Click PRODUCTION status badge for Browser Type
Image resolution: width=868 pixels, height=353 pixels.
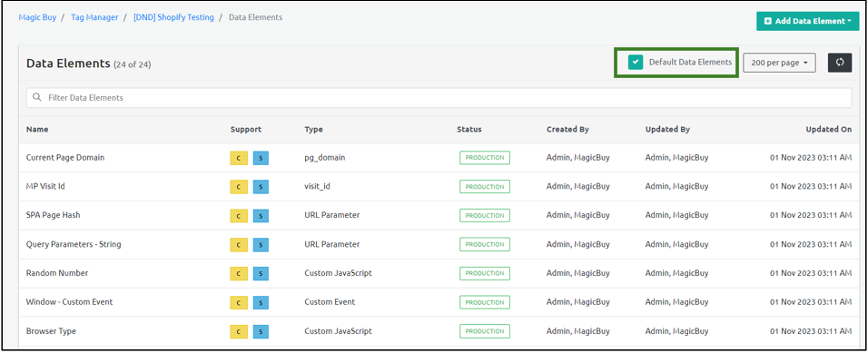(x=484, y=331)
